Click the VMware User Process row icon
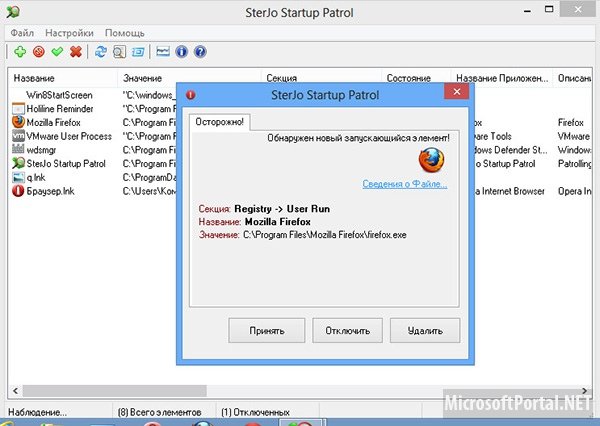The width and height of the screenshot is (600, 426). click(18, 136)
